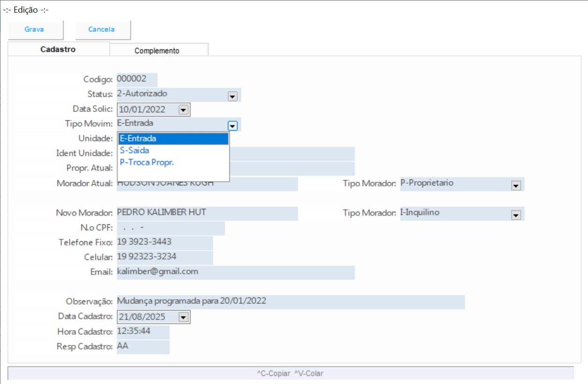588x384 pixels.
Task: Open the Data Cadastro date picker arrow
Action: click(x=183, y=318)
